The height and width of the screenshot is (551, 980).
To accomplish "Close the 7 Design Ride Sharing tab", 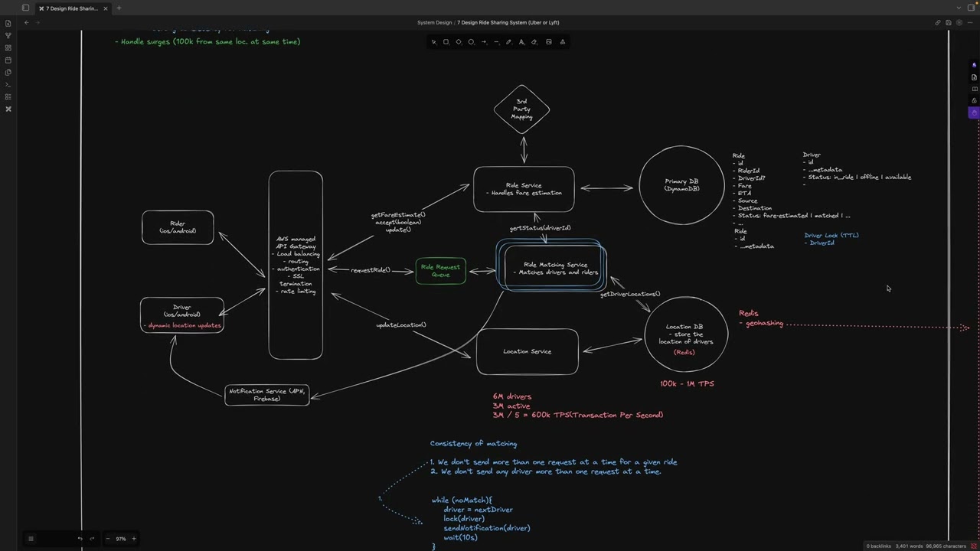I will 106,8.
